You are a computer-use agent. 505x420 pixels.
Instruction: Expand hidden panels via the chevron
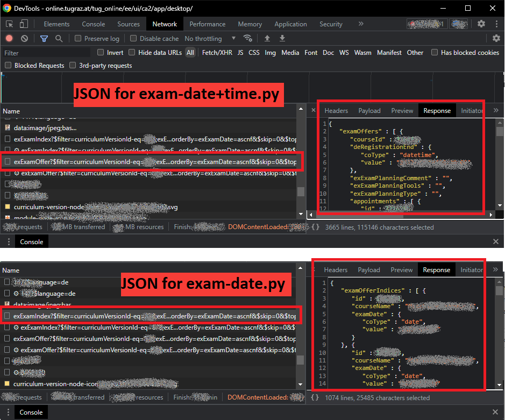[360, 24]
